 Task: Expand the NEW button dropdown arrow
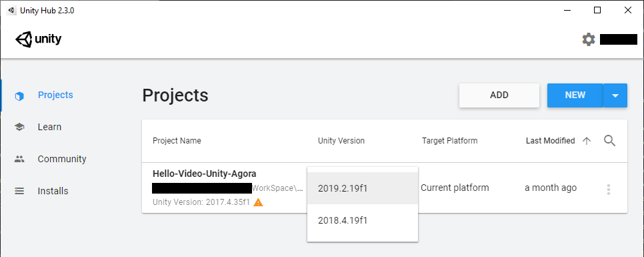click(615, 95)
